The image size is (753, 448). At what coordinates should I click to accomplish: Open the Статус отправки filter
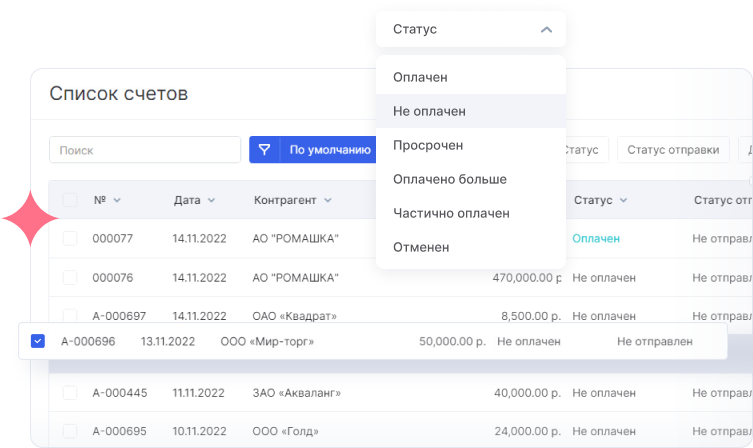[672, 150]
